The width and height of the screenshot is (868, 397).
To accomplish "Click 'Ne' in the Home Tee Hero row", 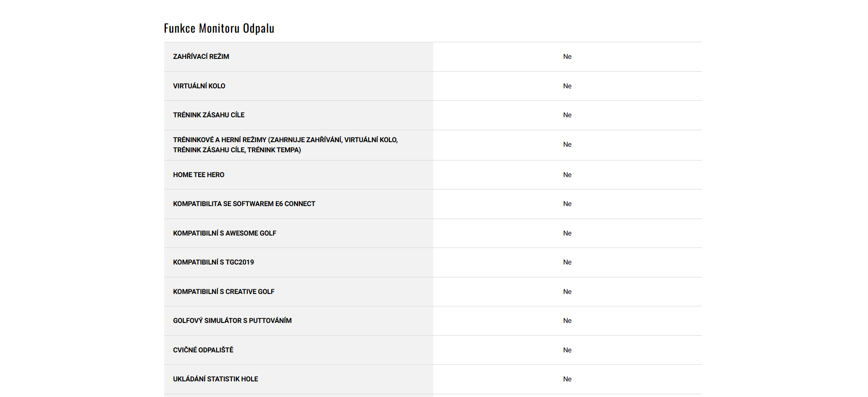I will coord(567,175).
